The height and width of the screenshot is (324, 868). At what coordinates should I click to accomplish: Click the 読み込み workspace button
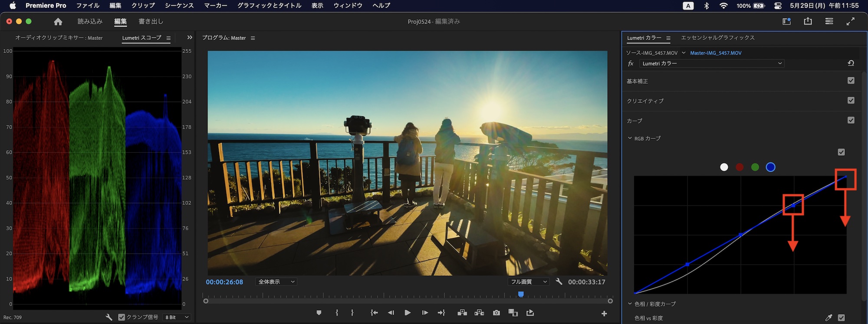(90, 22)
